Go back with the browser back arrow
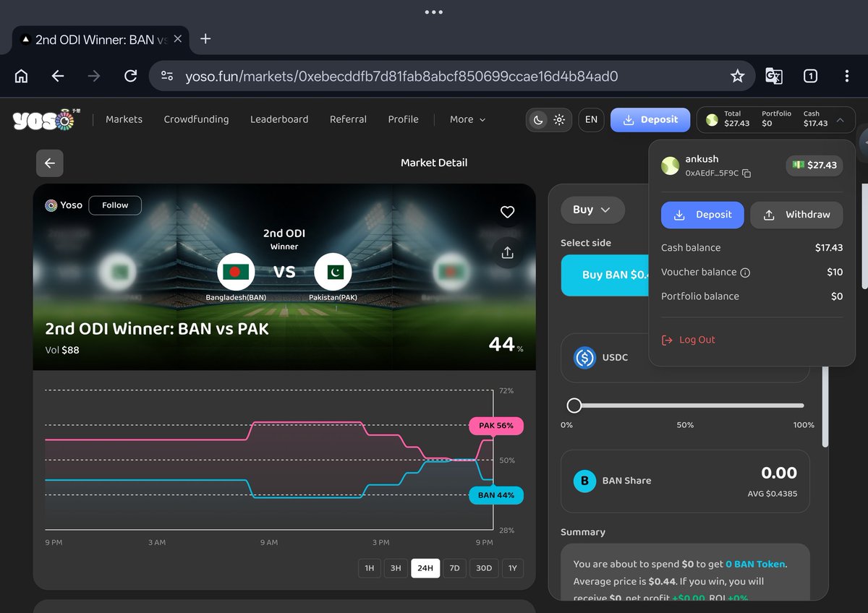 coord(58,76)
